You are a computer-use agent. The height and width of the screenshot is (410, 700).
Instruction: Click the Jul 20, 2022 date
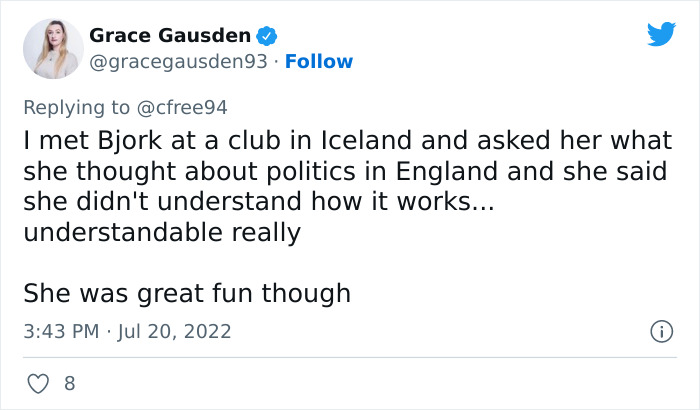(175, 330)
